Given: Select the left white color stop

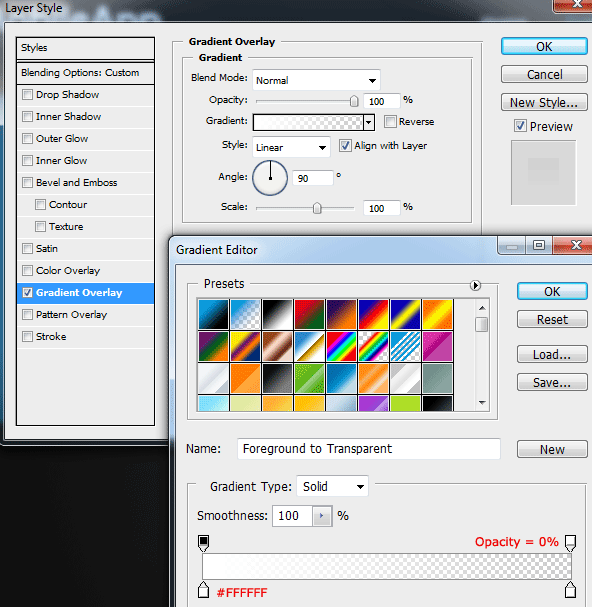Looking at the screenshot, I should pos(204,590).
